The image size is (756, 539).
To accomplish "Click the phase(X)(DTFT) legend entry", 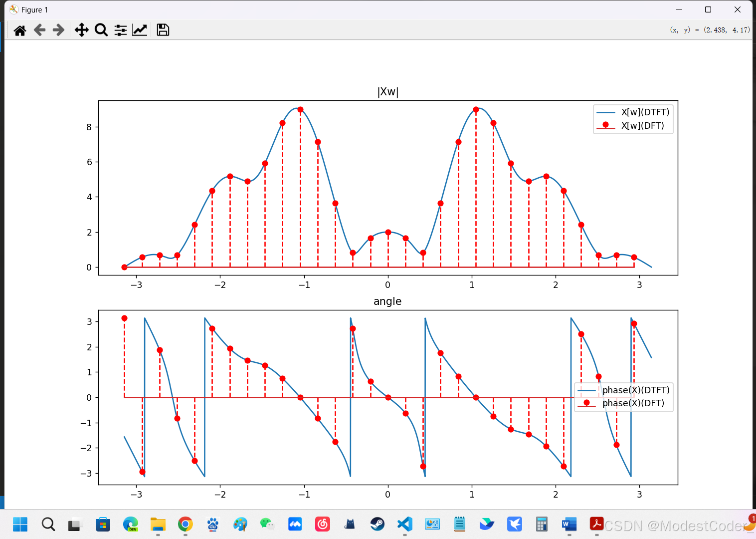I will [x=623, y=390].
